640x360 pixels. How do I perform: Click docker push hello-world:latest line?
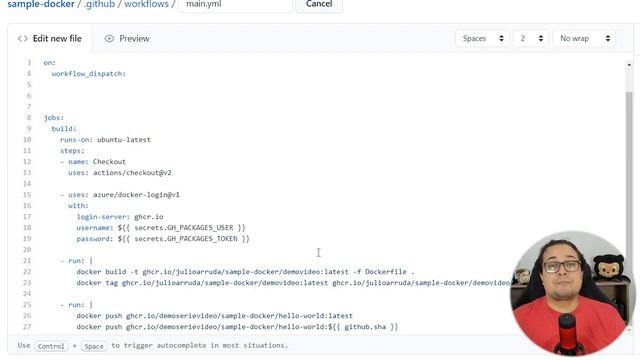[x=214, y=316]
